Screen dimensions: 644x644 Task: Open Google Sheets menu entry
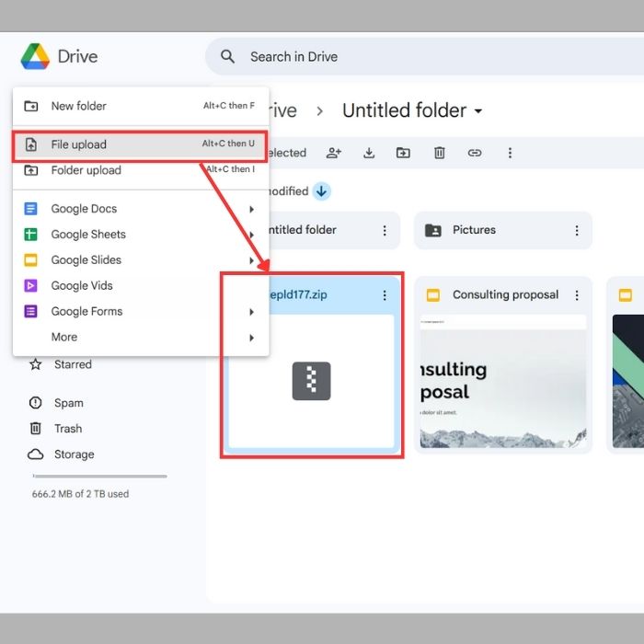tap(141, 234)
